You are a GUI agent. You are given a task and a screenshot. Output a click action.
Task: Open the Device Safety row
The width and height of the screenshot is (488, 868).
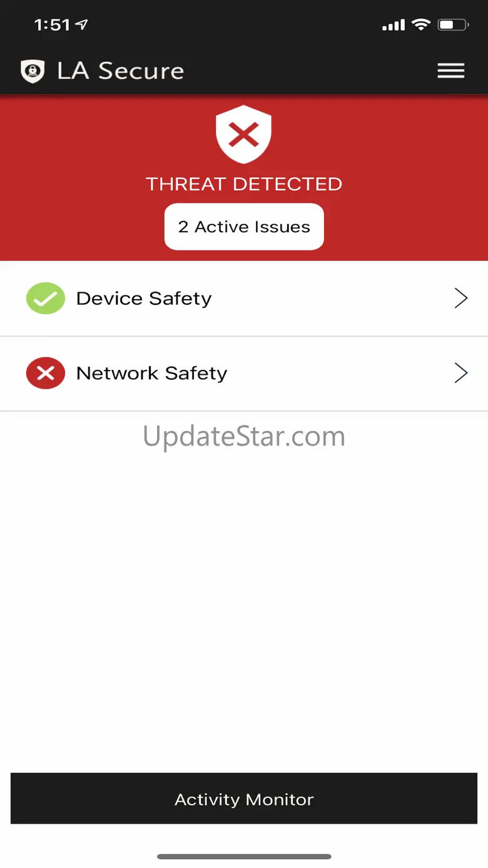click(x=244, y=299)
